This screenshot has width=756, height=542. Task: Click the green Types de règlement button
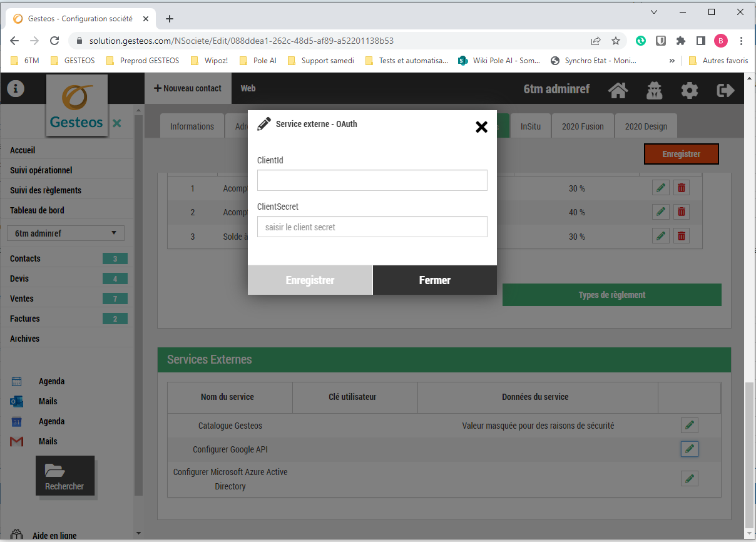(x=611, y=295)
